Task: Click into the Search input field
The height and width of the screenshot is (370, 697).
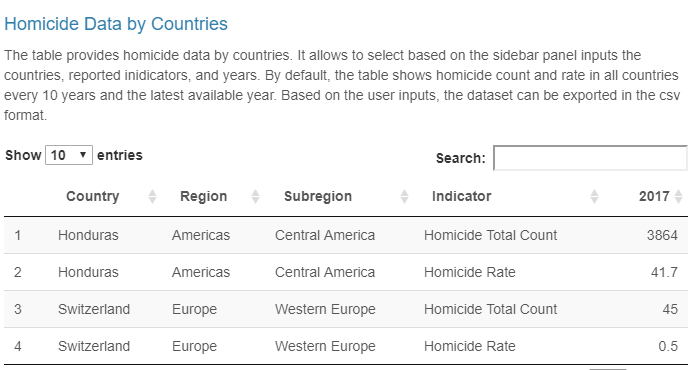Action: (x=590, y=158)
